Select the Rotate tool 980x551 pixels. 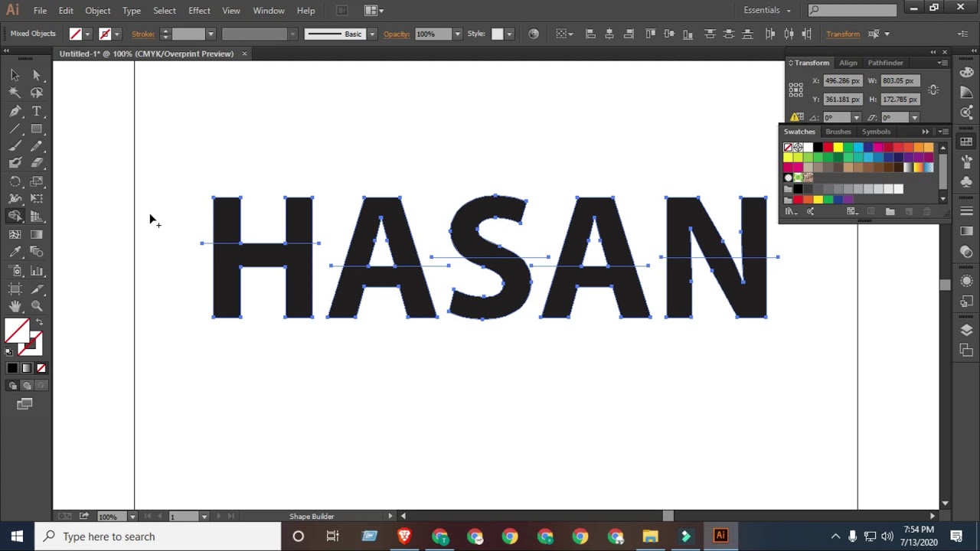coord(15,181)
